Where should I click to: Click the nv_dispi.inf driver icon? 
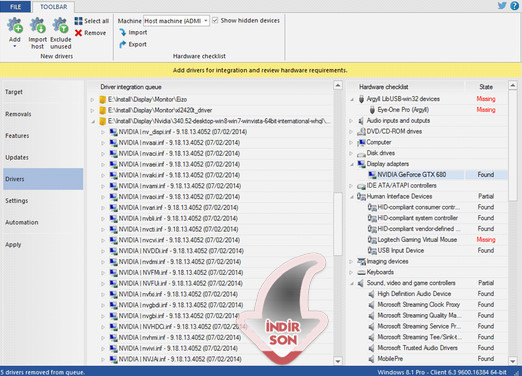click(x=114, y=132)
